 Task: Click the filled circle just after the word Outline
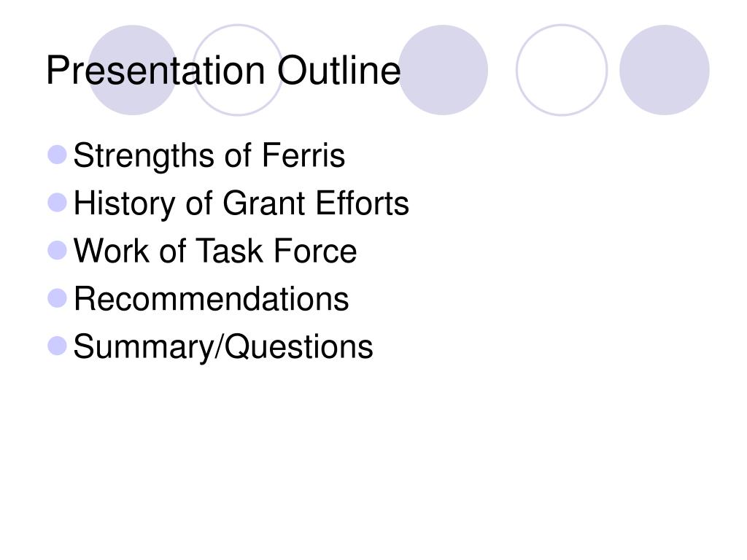[x=443, y=70]
